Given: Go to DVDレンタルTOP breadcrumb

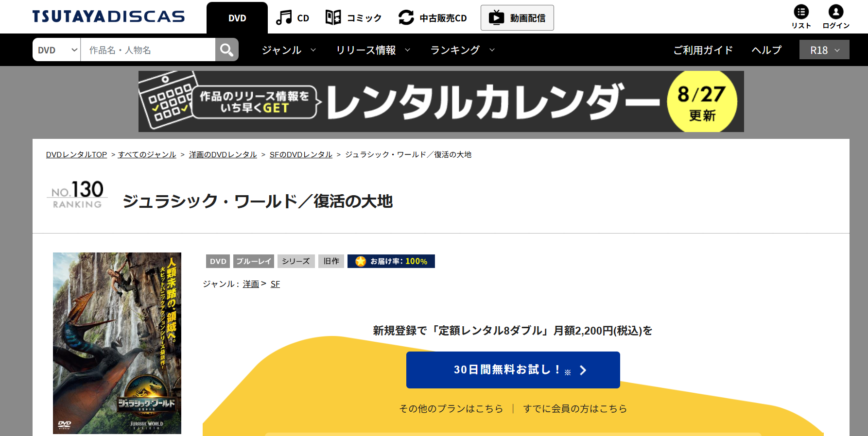Looking at the screenshot, I should click(x=76, y=154).
